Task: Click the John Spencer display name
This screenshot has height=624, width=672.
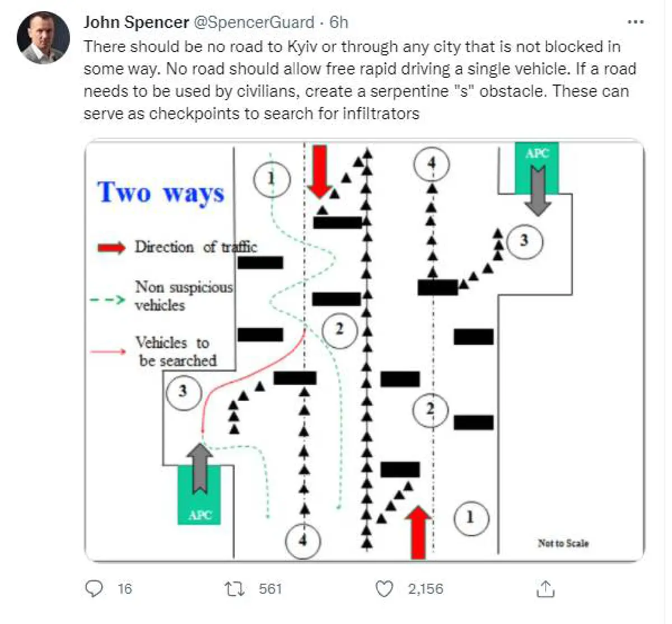Action: pyautogui.click(x=136, y=22)
